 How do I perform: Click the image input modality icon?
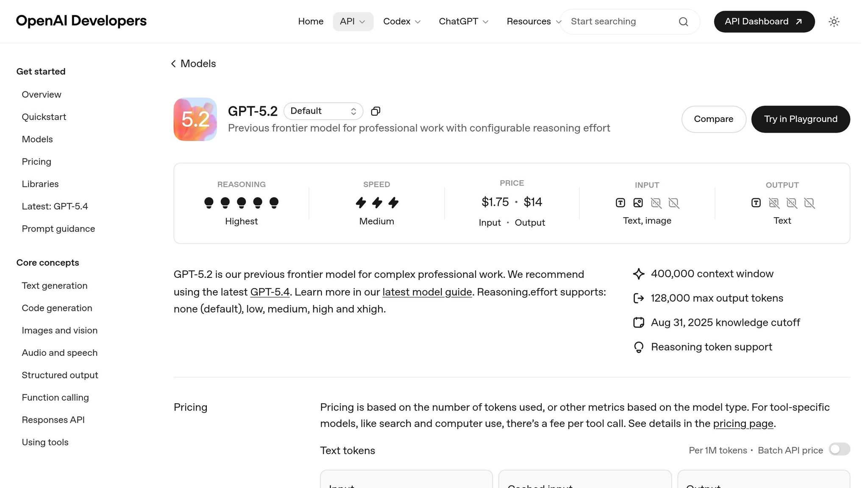(638, 203)
